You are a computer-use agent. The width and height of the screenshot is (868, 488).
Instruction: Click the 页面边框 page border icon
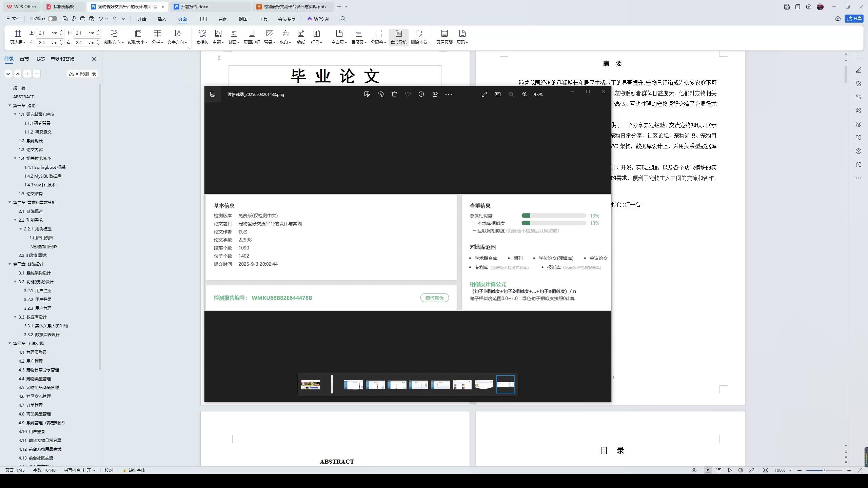coord(251,37)
